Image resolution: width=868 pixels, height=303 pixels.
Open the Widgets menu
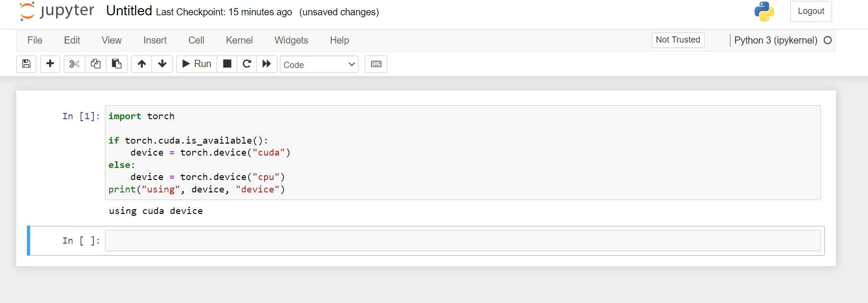pos(291,40)
